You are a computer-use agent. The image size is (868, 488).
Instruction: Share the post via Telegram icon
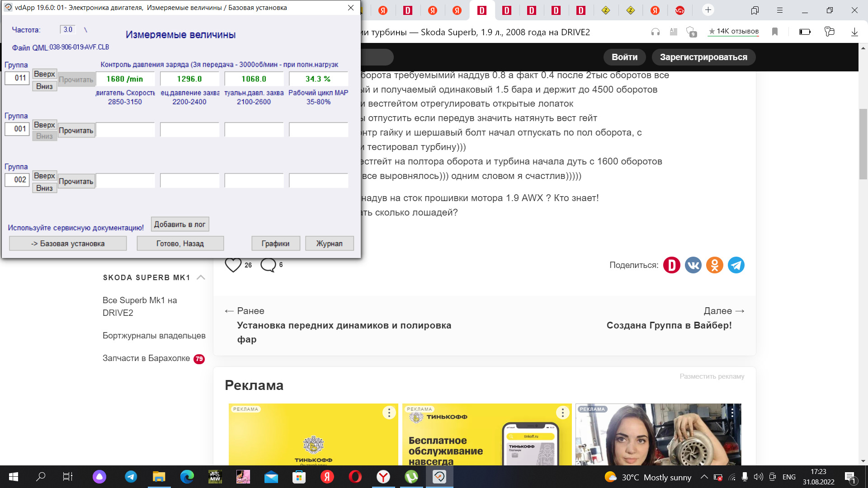tap(736, 265)
